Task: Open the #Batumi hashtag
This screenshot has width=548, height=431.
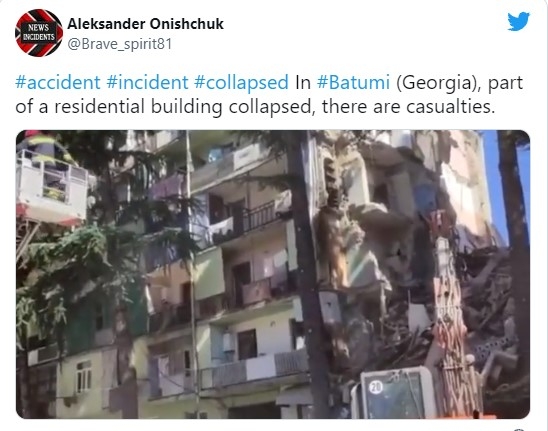Action: pos(353,82)
